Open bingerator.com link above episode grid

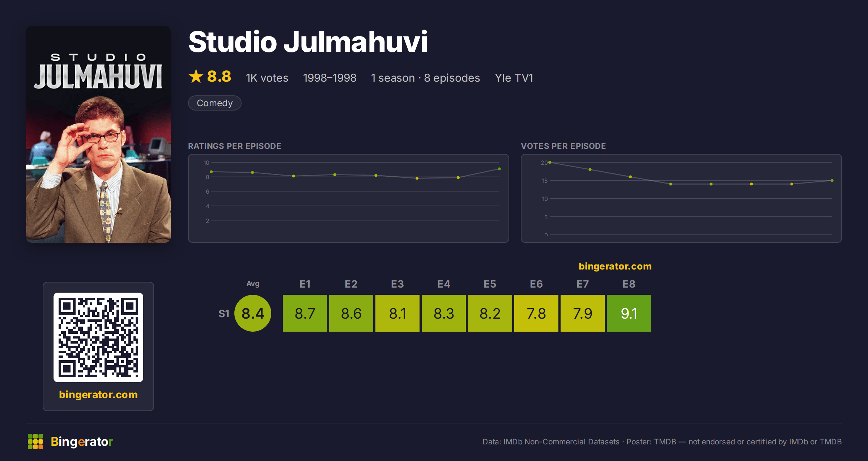615,266
